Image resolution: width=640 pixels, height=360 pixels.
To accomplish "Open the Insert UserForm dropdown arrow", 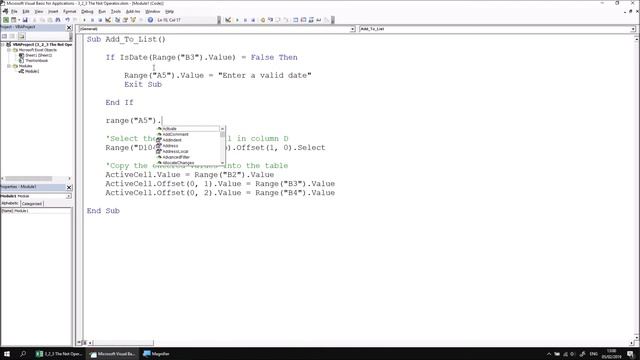I will point(19,20).
